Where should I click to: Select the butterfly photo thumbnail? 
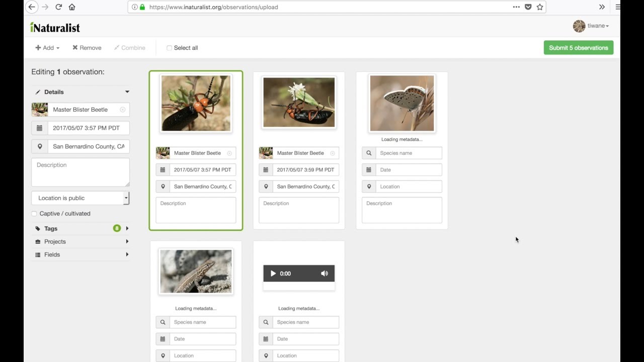[x=402, y=103]
